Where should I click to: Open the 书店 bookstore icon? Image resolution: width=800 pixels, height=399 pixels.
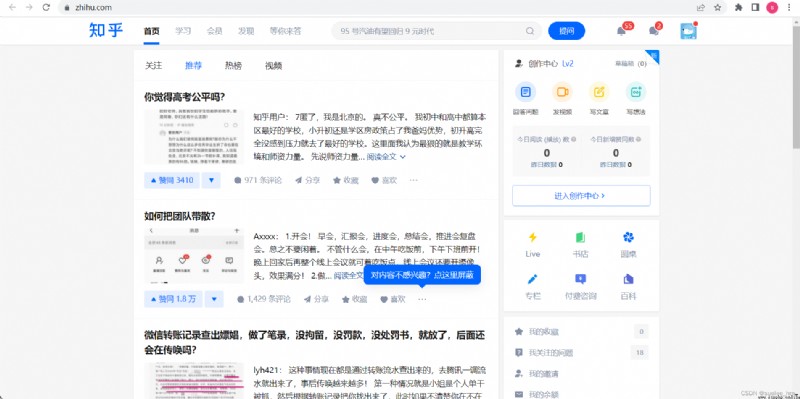[x=580, y=237]
